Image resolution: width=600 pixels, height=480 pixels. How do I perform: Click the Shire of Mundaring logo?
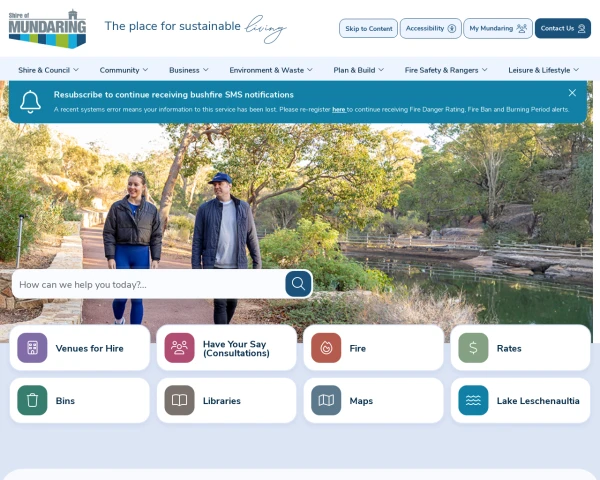47,29
